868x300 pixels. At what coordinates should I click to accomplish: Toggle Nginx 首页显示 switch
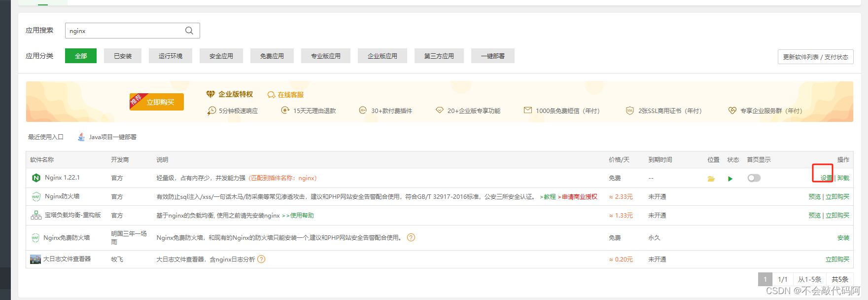pos(754,178)
